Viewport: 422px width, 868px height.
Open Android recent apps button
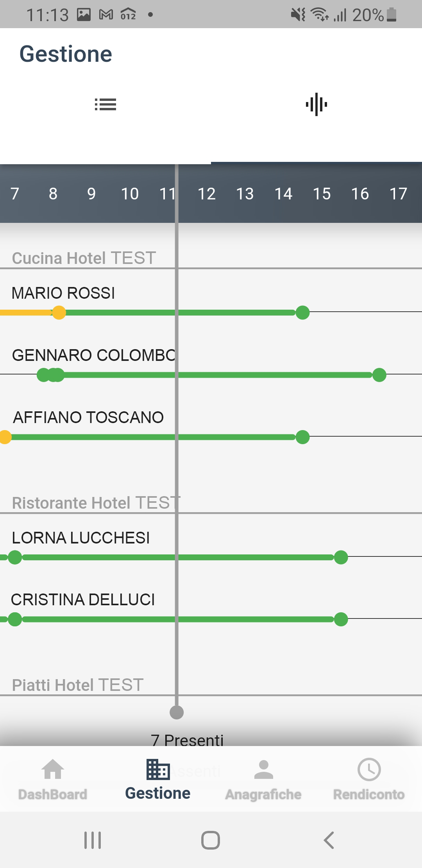click(x=93, y=840)
